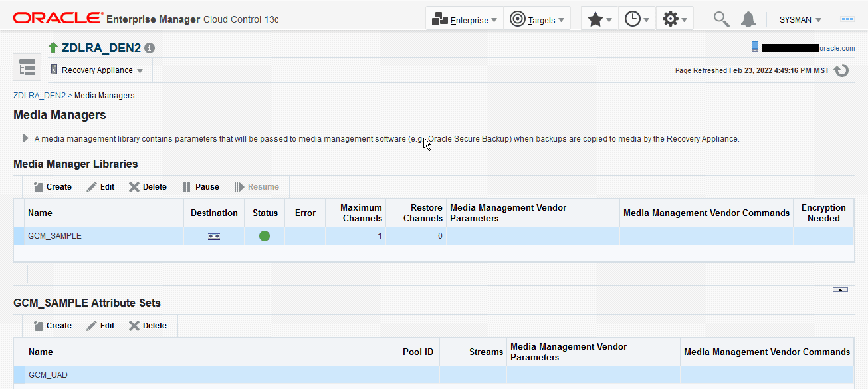This screenshot has height=389, width=868.
Task: Click the search magnifier icon
Action: click(x=721, y=19)
